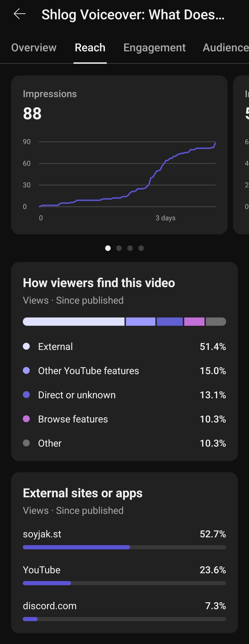Open the How viewers find this video heading
Image resolution: width=249 pixels, height=644 pixels.
click(99, 283)
